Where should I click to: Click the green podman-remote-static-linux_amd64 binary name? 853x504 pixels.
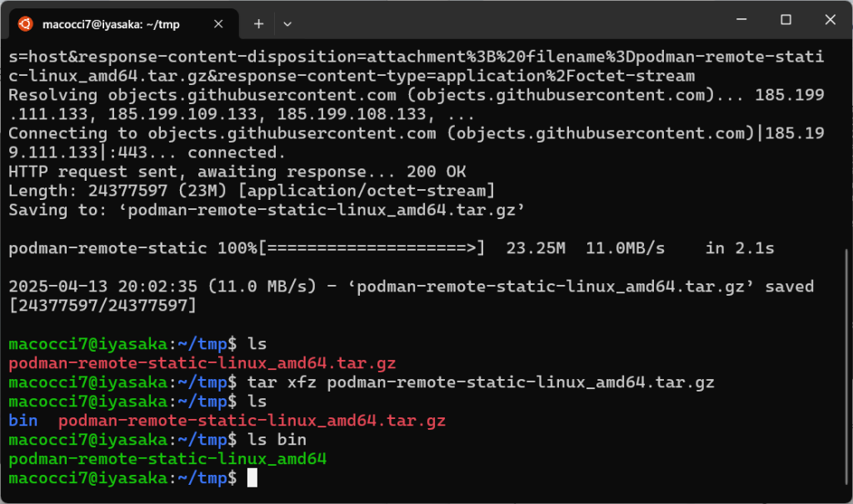coord(167,459)
